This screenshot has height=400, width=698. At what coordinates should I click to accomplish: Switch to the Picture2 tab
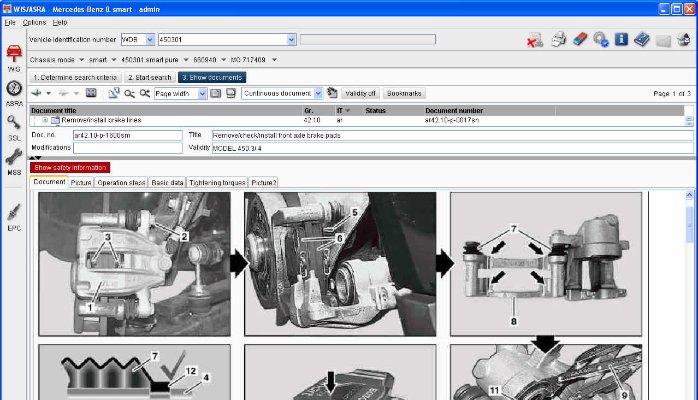pos(264,182)
